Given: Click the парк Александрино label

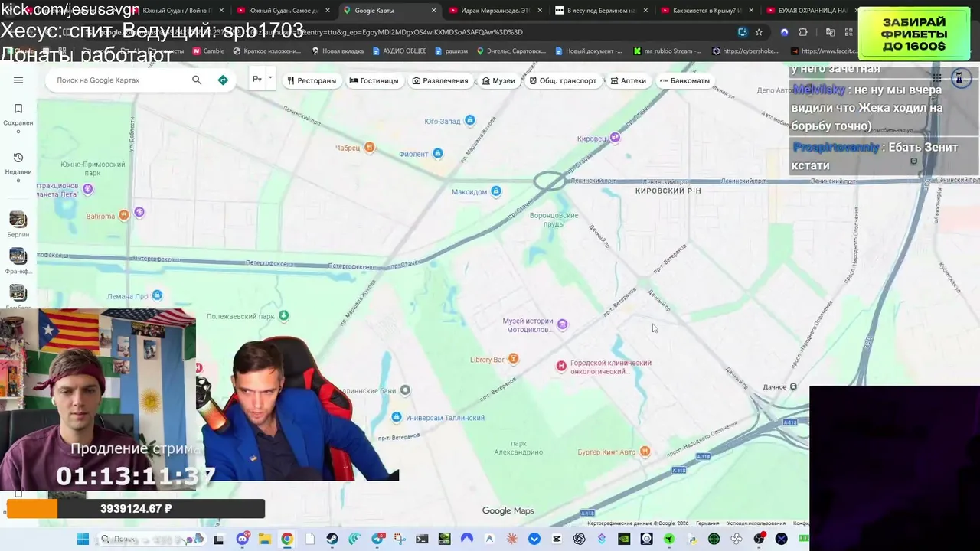Looking at the screenshot, I should (518, 448).
